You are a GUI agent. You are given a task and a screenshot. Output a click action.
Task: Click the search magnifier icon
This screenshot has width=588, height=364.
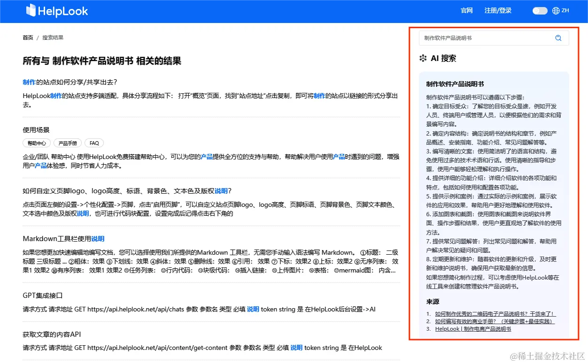pyautogui.click(x=558, y=38)
